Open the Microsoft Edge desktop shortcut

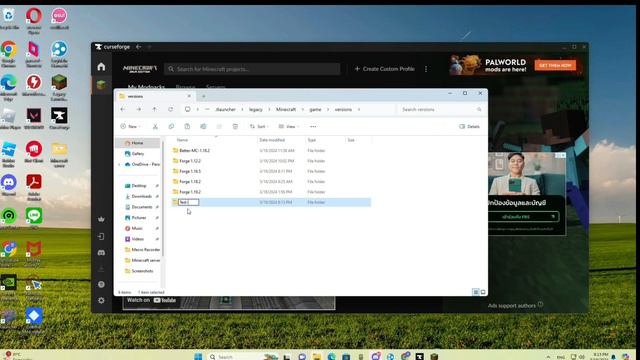(9, 87)
